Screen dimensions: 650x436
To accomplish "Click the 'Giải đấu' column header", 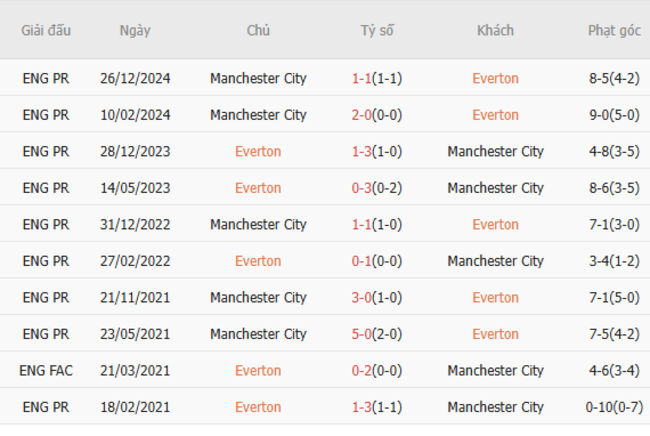I will pyautogui.click(x=46, y=30).
